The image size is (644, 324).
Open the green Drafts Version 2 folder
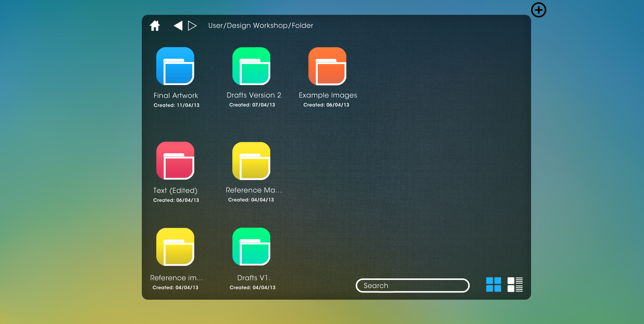click(251, 66)
